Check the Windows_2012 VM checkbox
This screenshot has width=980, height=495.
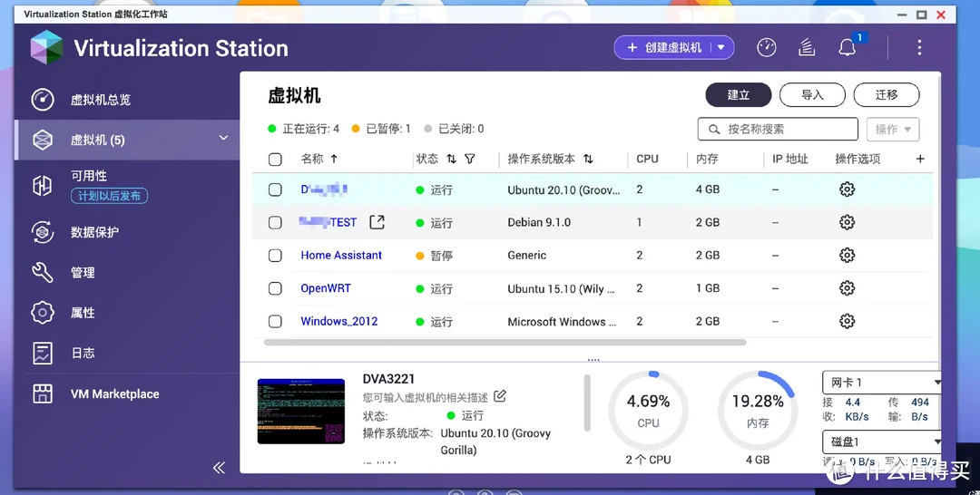[x=275, y=322]
